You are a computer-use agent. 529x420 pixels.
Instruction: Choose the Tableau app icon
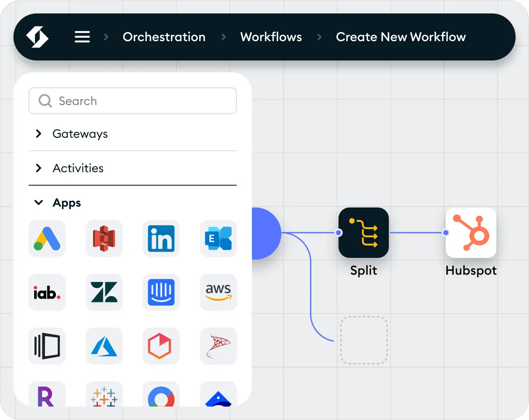pos(104,394)
